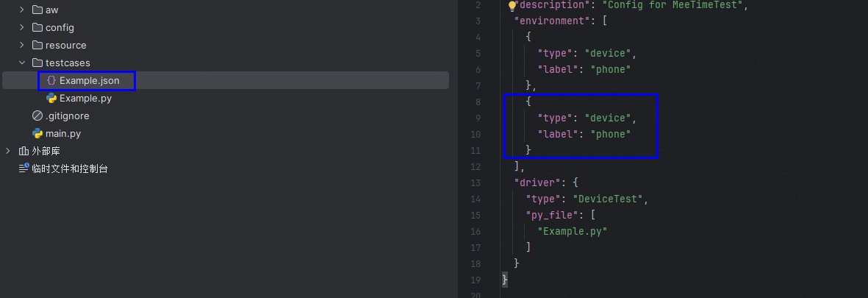Select the aw folder label
The height and width of the screenshot is (298, 868).
[52, 10]
